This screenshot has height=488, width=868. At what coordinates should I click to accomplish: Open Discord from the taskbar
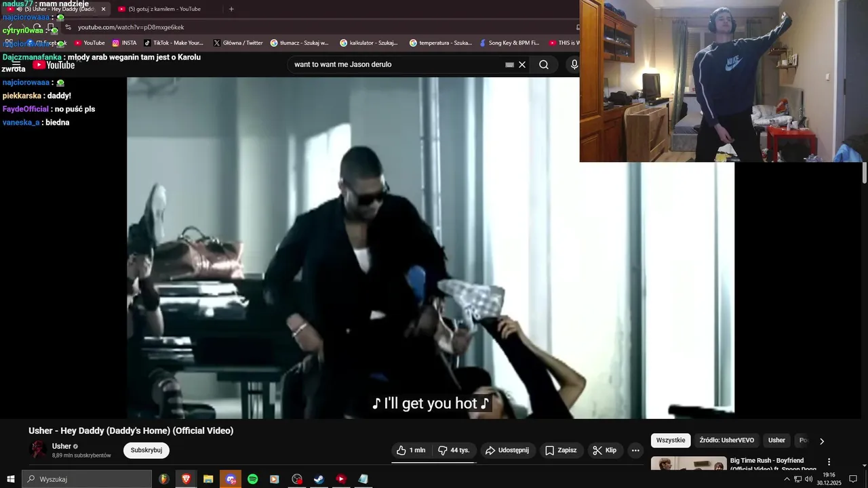[x=231, y=479]
